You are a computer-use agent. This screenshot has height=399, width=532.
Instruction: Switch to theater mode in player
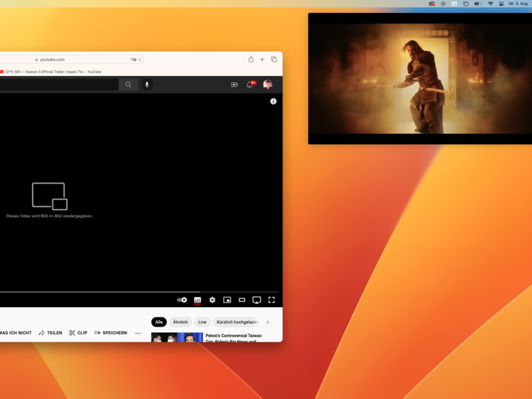[242, 300]
